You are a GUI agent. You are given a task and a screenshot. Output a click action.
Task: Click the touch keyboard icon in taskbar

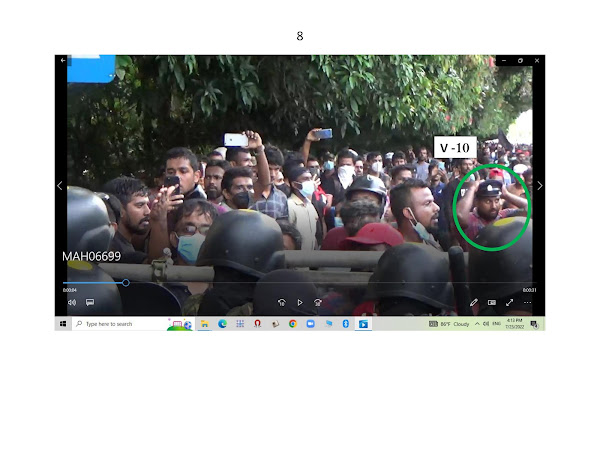coord(433,324)
